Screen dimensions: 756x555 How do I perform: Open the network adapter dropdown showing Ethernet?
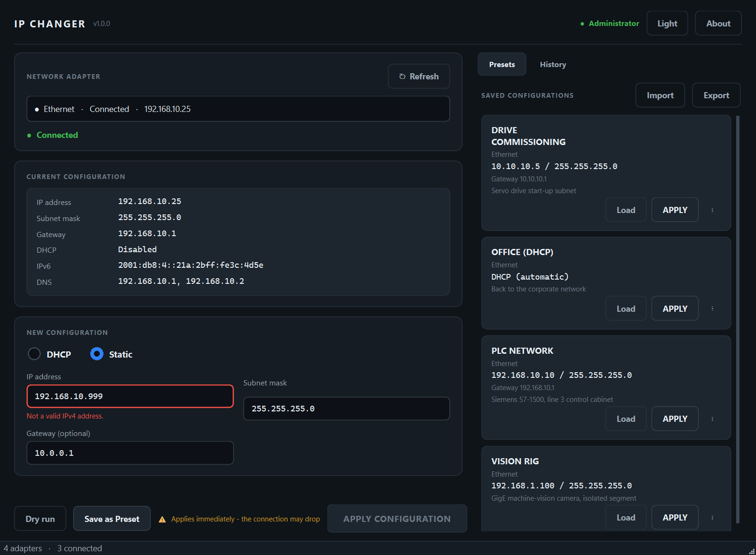pyautogui.click(x=238, y=109)
